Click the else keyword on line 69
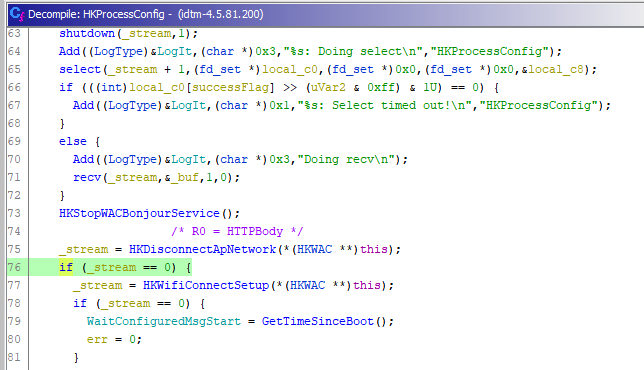Viewport: 644px width, 370px height. [x=73, y=141]
